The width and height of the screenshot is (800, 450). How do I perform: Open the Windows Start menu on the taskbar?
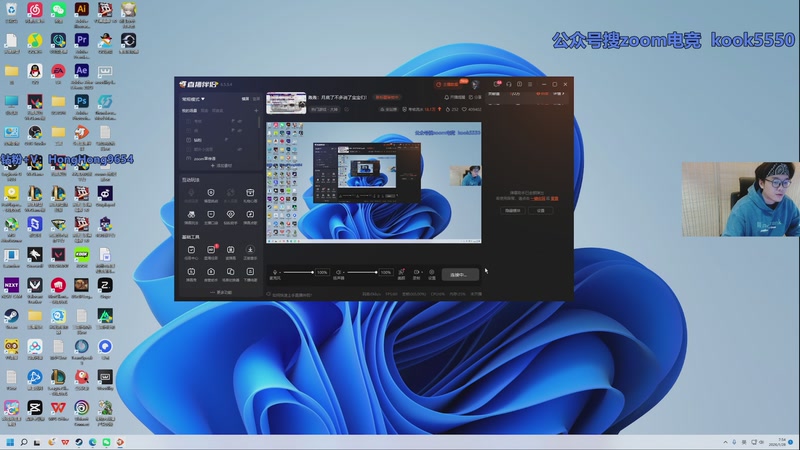(x=11, y=441)
